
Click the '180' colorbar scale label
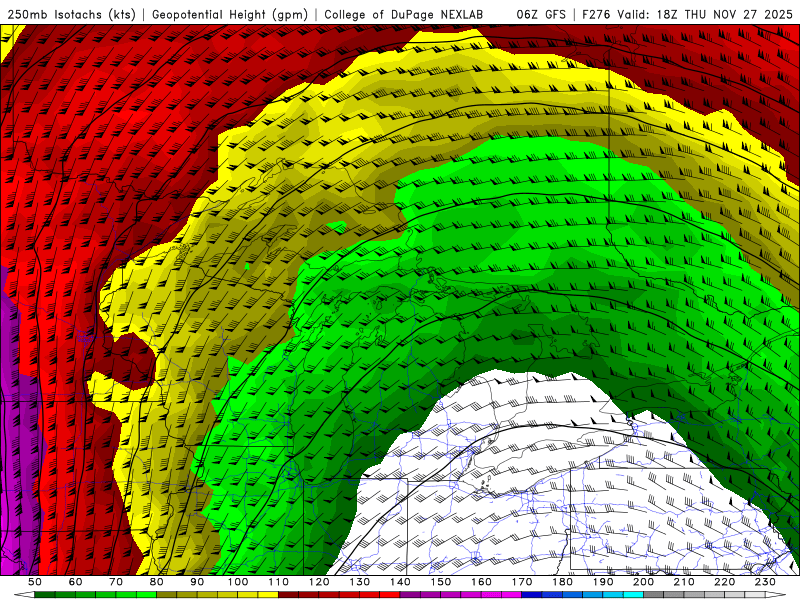coord(562,582)
